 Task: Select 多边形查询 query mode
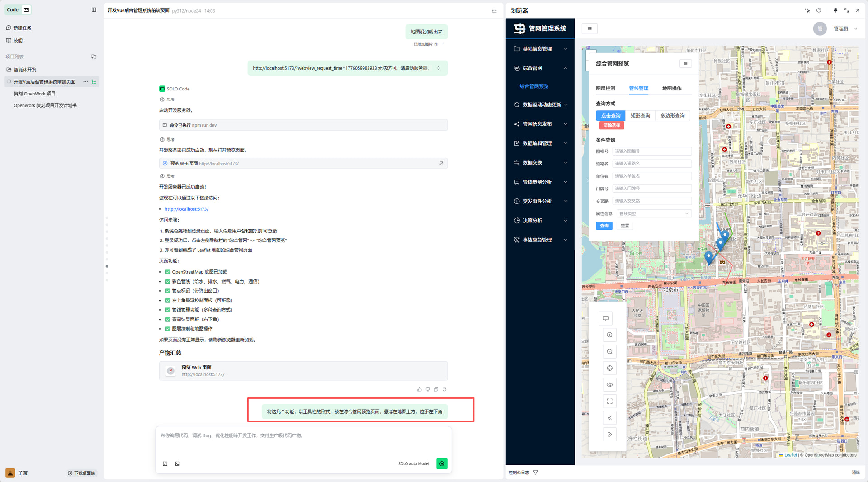[x=672, y=116]
